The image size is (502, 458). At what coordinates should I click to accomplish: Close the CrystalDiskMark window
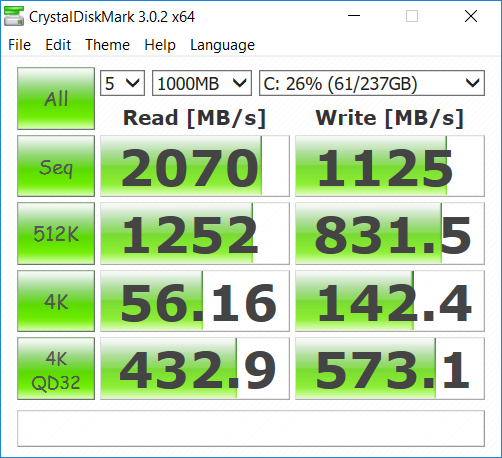tap(471, 16)
